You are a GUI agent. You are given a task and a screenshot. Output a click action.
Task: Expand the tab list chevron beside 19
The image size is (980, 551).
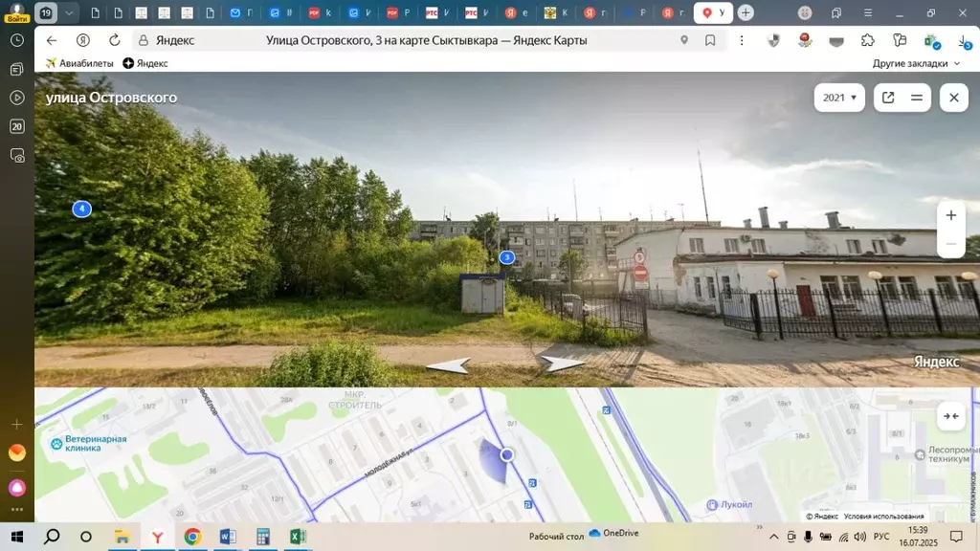click(69, 12)
